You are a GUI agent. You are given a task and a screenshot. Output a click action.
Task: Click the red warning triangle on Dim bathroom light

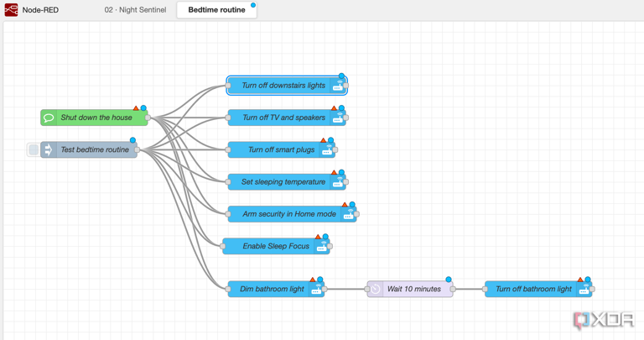click(x=313, y=280)
